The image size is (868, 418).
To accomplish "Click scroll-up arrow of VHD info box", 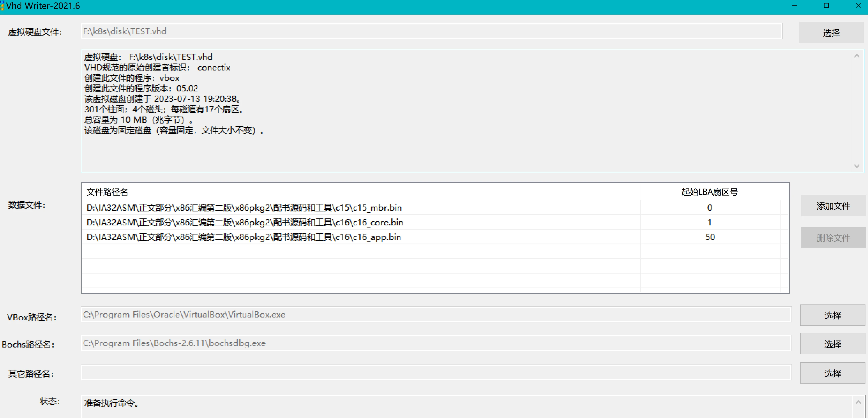I will pos(857,56).
